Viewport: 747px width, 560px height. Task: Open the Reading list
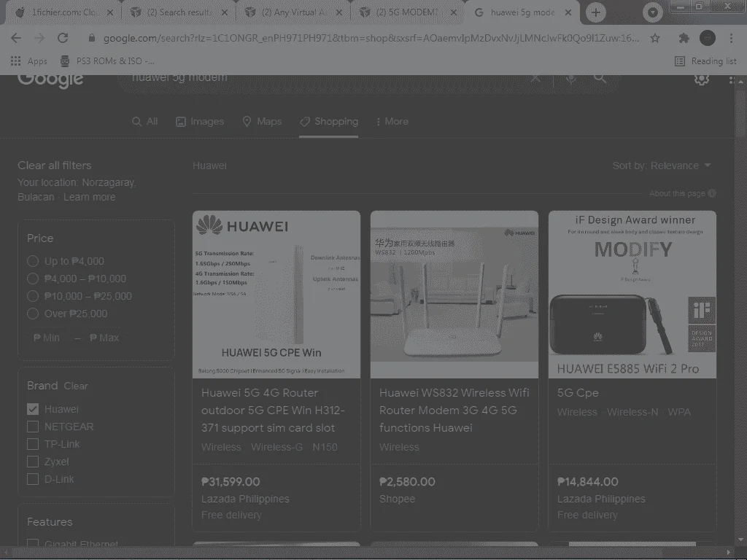point(705,61)
